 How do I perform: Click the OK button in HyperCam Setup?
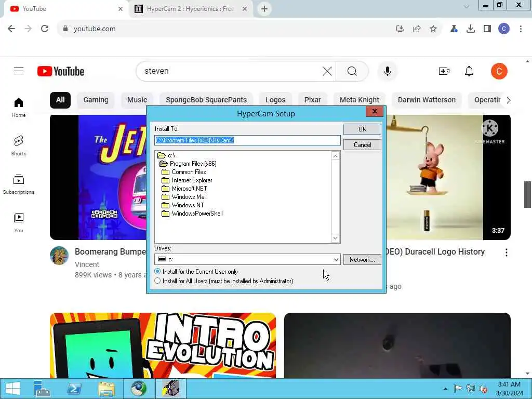(362, 129)
